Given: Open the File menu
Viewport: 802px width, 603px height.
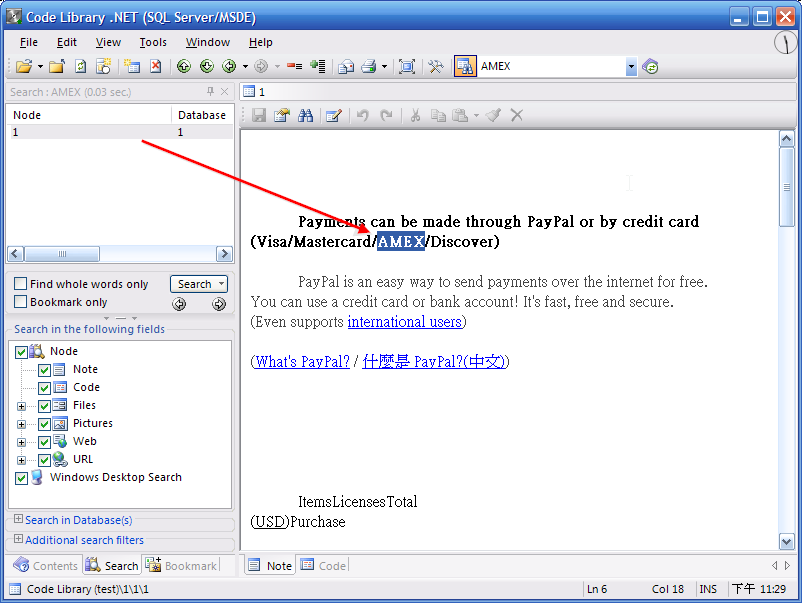Looking at the screenshot, I should [x=29, y=42].
